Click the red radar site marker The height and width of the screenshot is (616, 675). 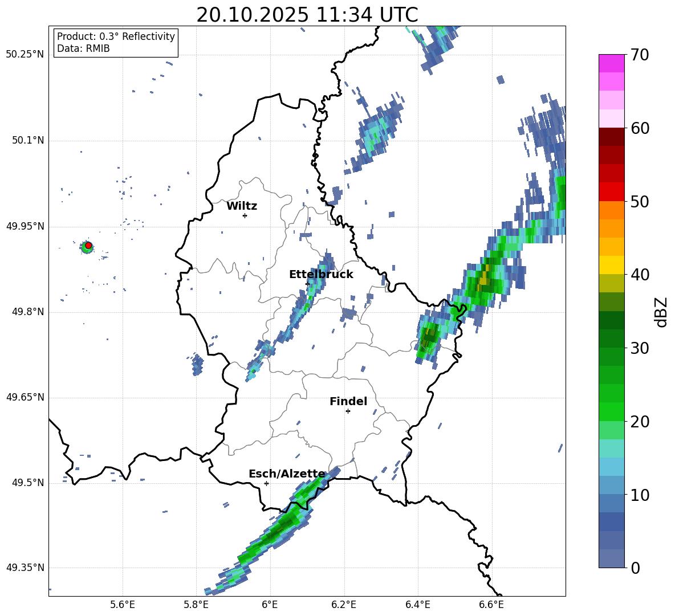coord(88,246)
